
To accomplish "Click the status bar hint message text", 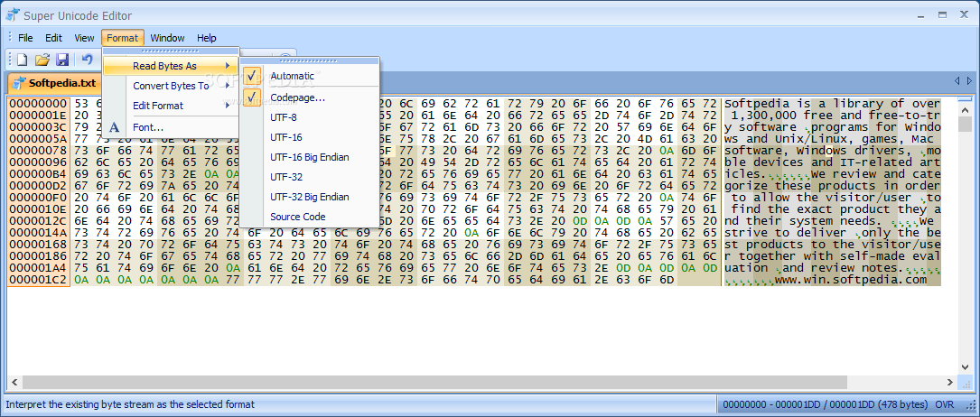I will point(130,404).
